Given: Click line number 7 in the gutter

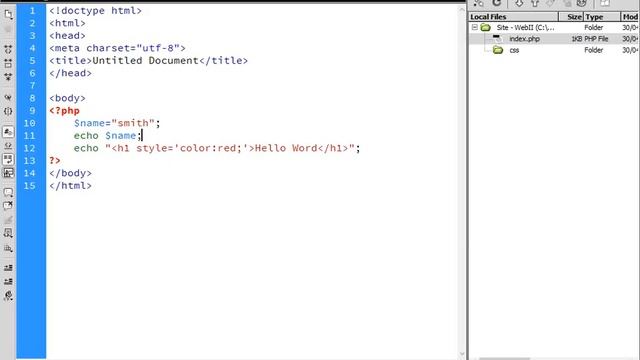Looking at the screenshot, I should coord(32,86).
